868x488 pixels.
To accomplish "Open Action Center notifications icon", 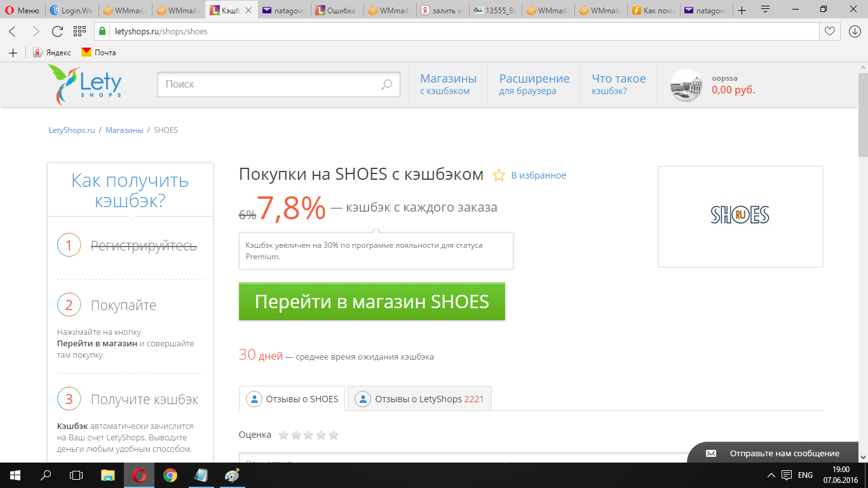I will 787,475.
